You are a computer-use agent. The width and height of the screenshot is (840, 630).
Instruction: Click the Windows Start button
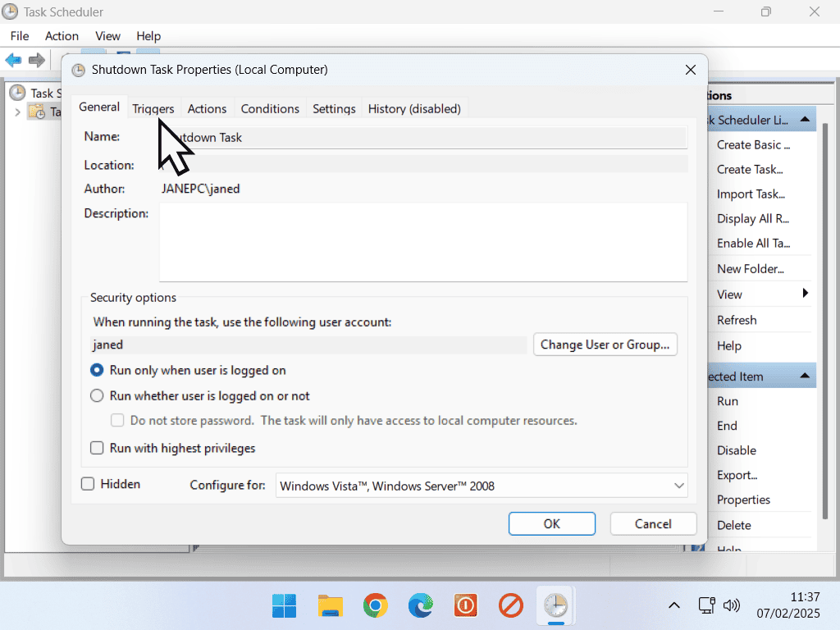[x=285, y=606]
